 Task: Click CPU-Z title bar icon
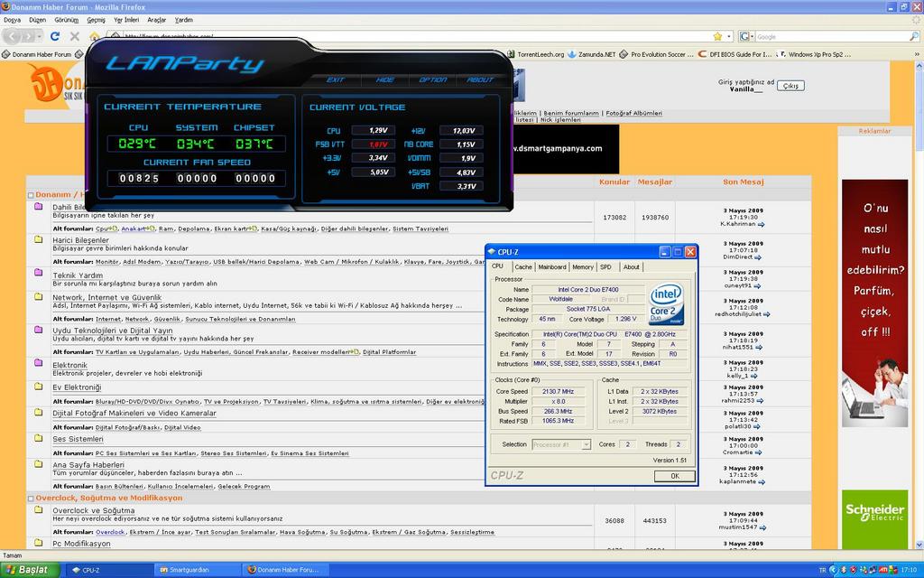[492, 252]
